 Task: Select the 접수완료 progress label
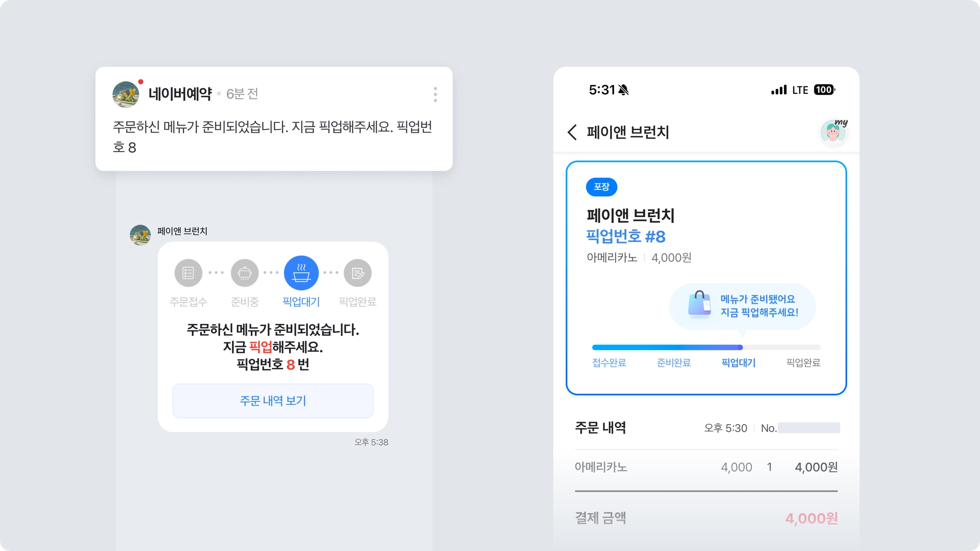point(609,363)
